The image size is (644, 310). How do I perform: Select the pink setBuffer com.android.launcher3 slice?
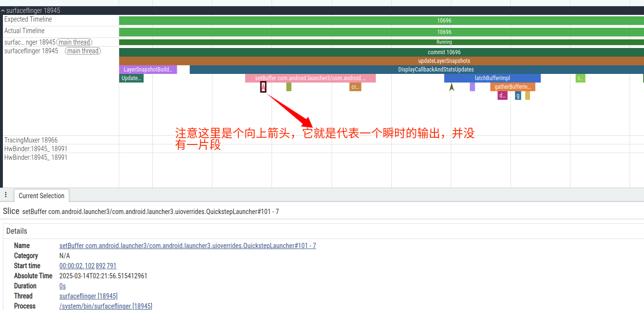coord(310,78)
